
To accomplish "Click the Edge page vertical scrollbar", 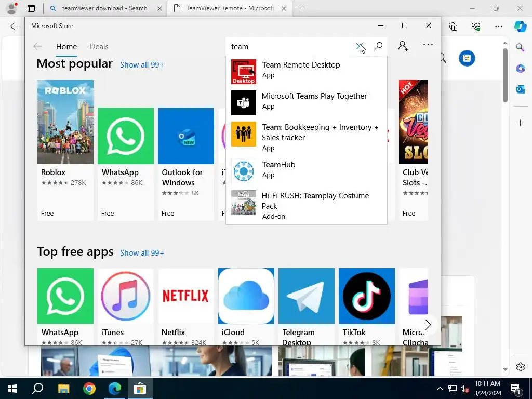I will click(x=505, y=75).
